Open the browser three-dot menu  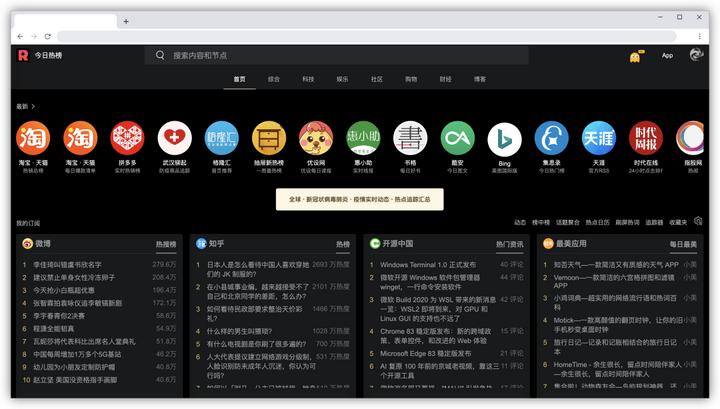coord(699,36)
